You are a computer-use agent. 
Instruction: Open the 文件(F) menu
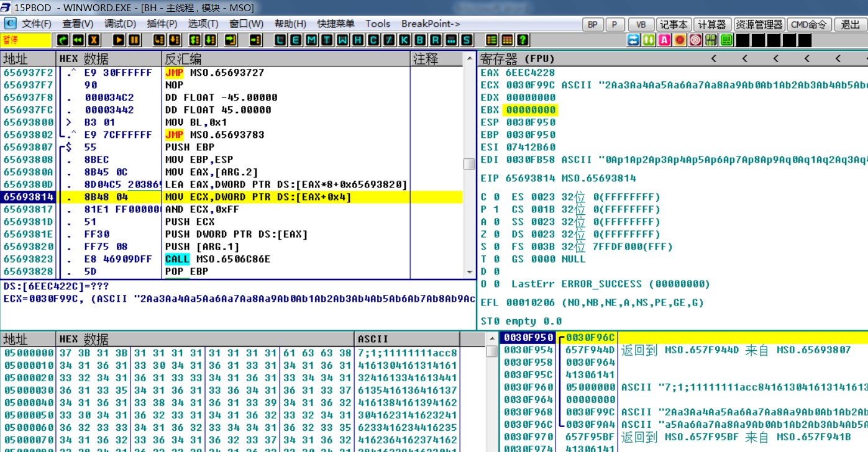pyautogui.click(x=37, y=24)
